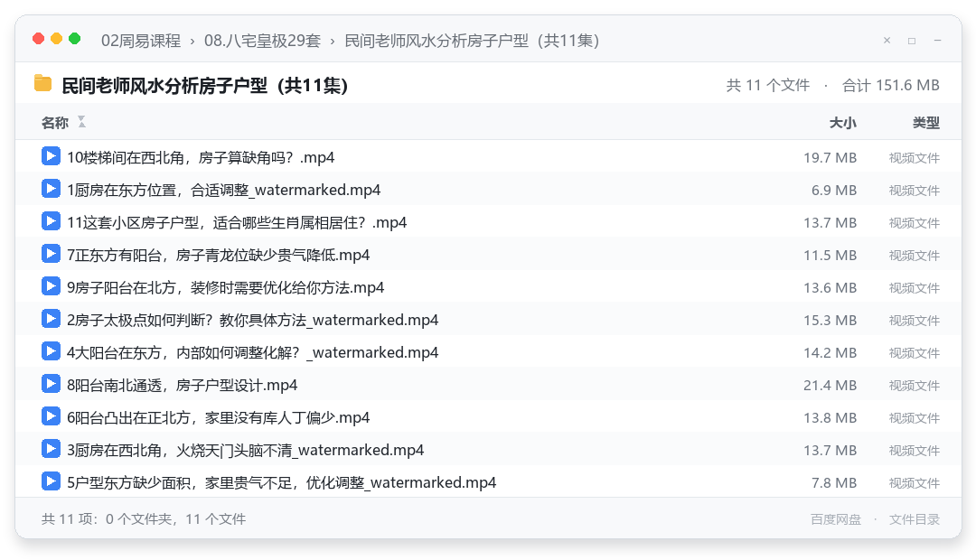Click the 11.5 MB size value
Viewport: 976px width, 560px height.
click(x=830, y=255)
